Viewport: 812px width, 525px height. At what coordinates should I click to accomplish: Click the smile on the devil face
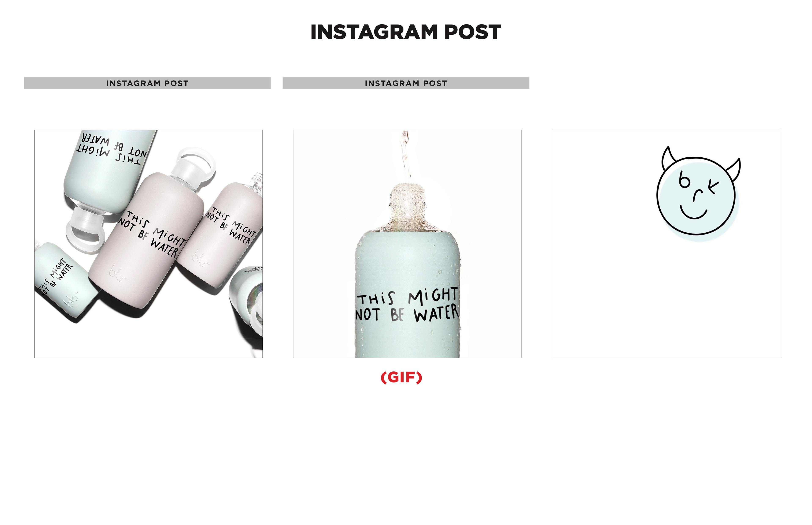point(693,213)
